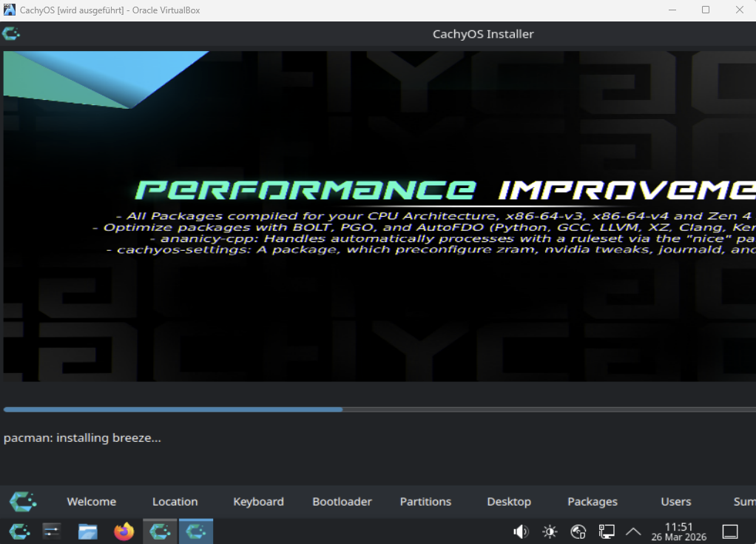Open the network connections tray icon
756x544 pixels.
tap(606, 531)
